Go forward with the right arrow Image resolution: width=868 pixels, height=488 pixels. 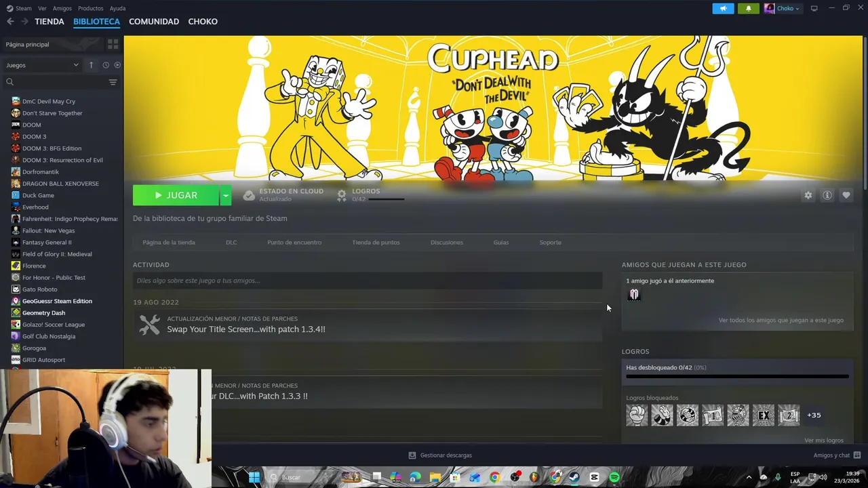point(24,22)
